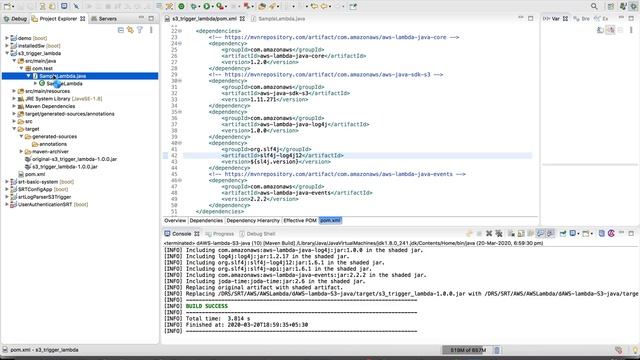
Task: Switch to the Servers tab
Action: (104, 19)
